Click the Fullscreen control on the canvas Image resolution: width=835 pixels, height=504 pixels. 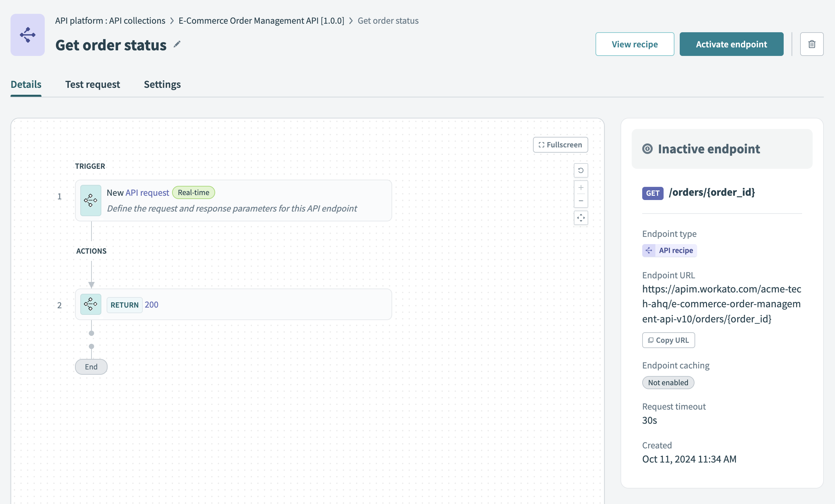(560, 145)
